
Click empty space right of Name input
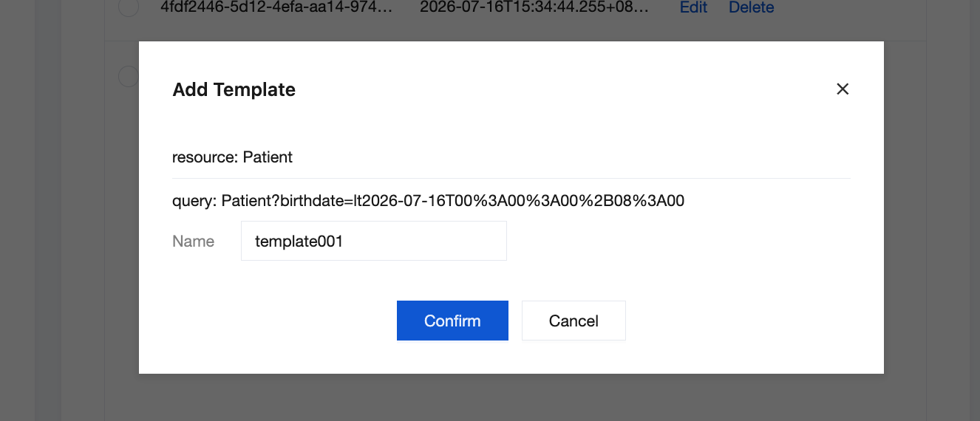point(678,241)
